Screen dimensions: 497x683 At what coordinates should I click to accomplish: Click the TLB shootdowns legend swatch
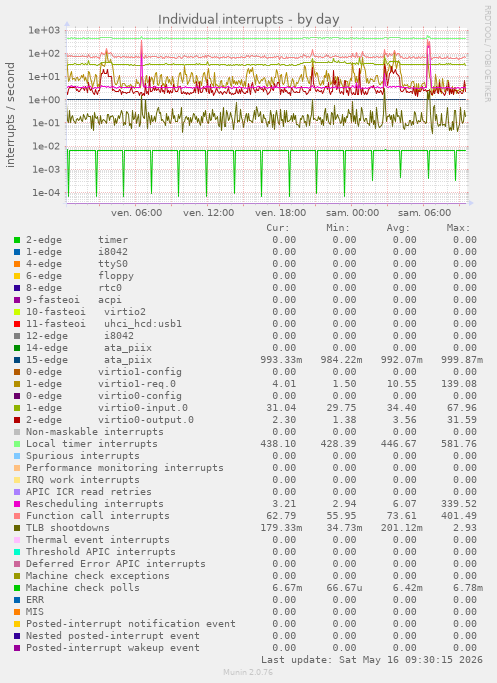17,528
